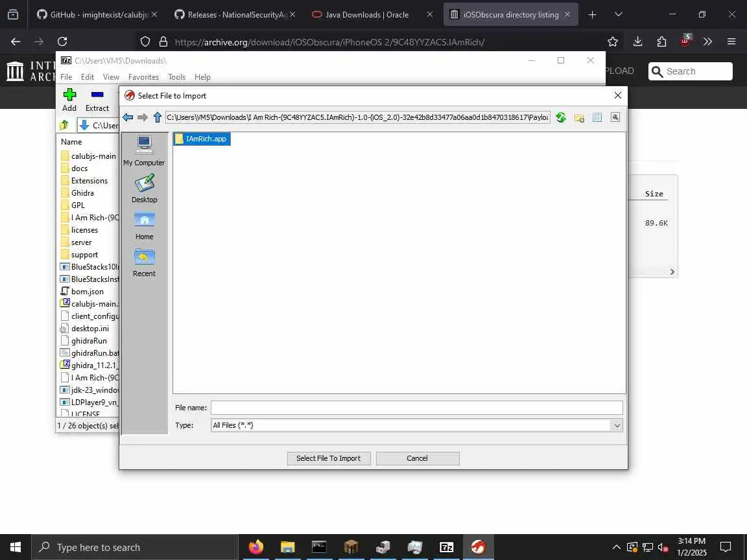Show Recent locations in the file chooser

(144, 262)
